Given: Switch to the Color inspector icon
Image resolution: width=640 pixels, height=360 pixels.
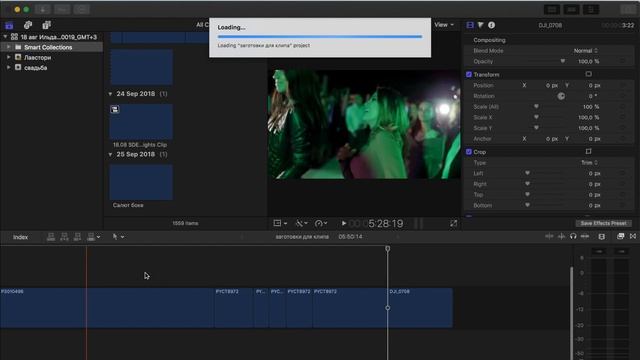Looking at the screenshot, I should pyautogui.click(x=481, y=25).
